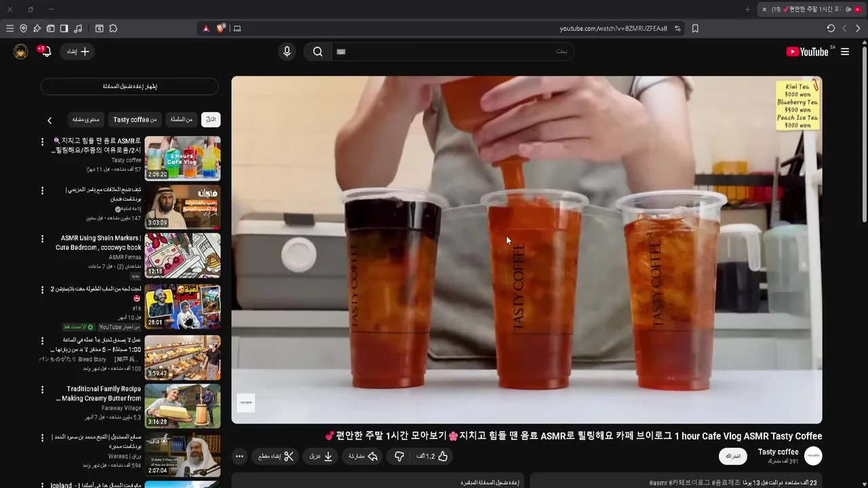Open the 2 Hours Cafe Vlog thumbnail
Viewport: 868px width, 488px height.
tap(182, 158)
